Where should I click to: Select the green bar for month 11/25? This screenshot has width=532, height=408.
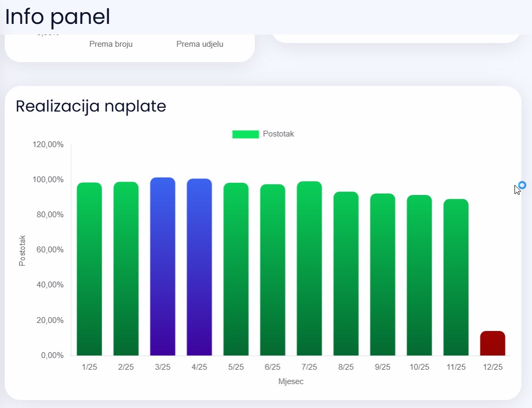click(456, 277)
